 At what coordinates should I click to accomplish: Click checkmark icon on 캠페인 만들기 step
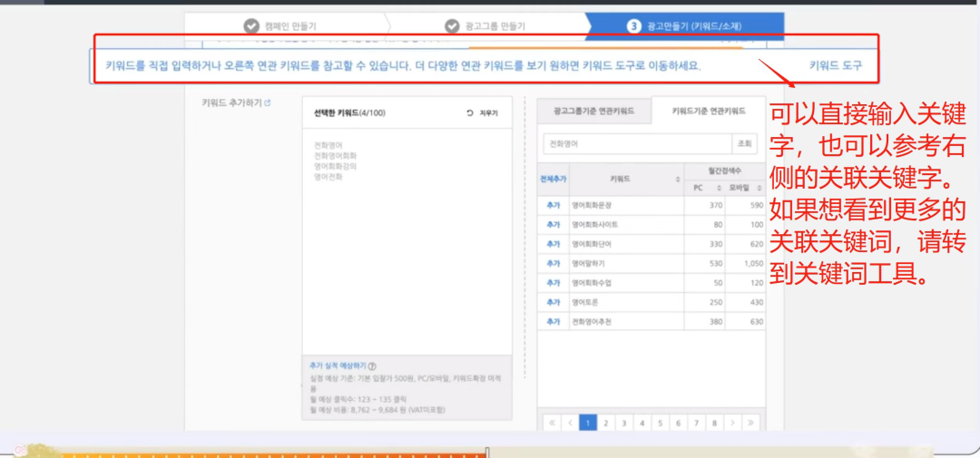[250, 26]
